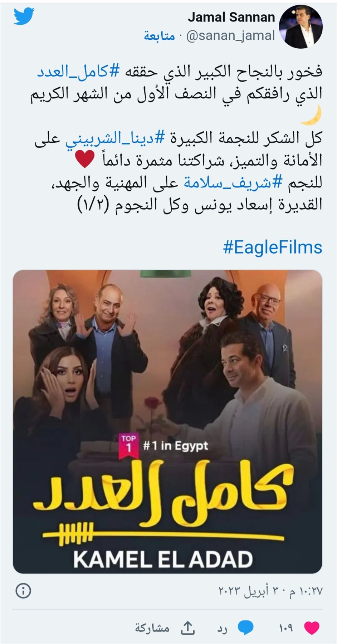Open the #EagleFilms hashtag

tap(273, 248)
